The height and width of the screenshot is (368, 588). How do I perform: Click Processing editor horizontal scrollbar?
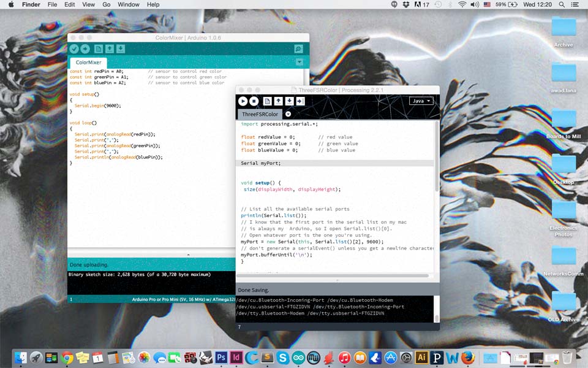coord(332,275)
